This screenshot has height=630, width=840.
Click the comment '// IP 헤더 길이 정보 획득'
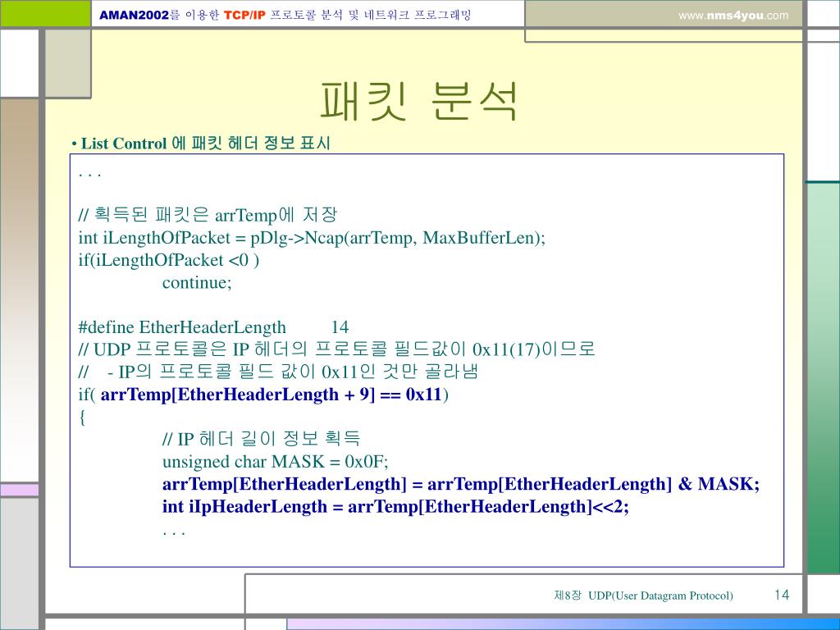point(261,440)
